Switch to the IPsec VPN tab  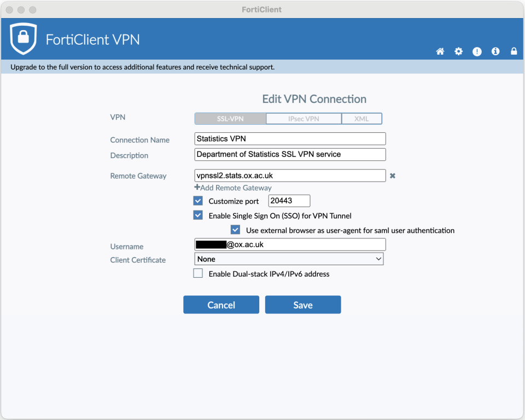click(304, 119)
